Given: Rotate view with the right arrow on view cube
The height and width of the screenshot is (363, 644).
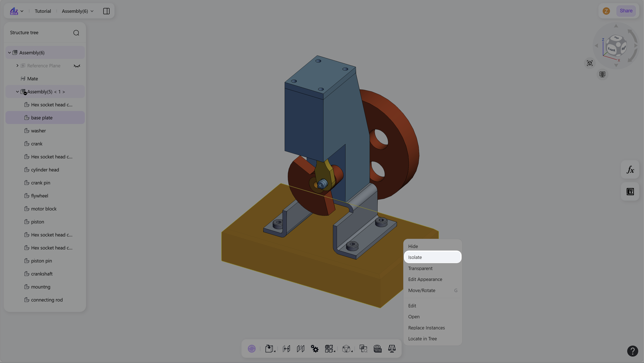Looking at the screenshot, I should (x=636, y=46).
